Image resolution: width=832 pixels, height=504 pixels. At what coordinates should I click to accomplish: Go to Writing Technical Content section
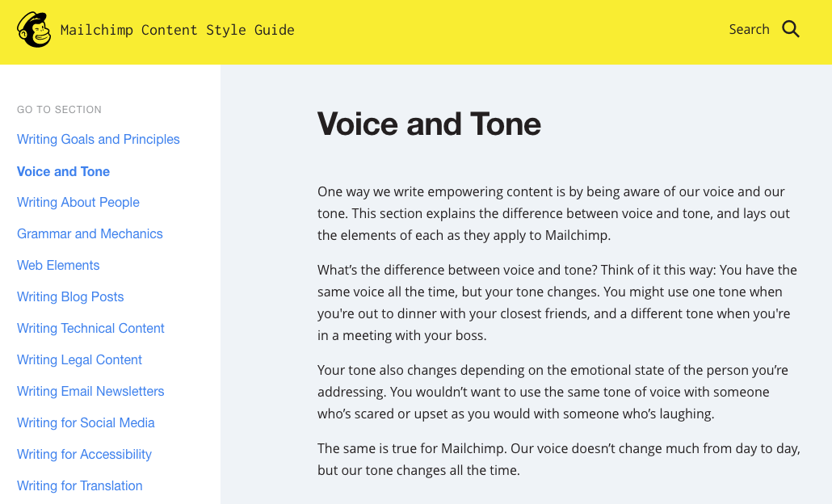[90, 329]
